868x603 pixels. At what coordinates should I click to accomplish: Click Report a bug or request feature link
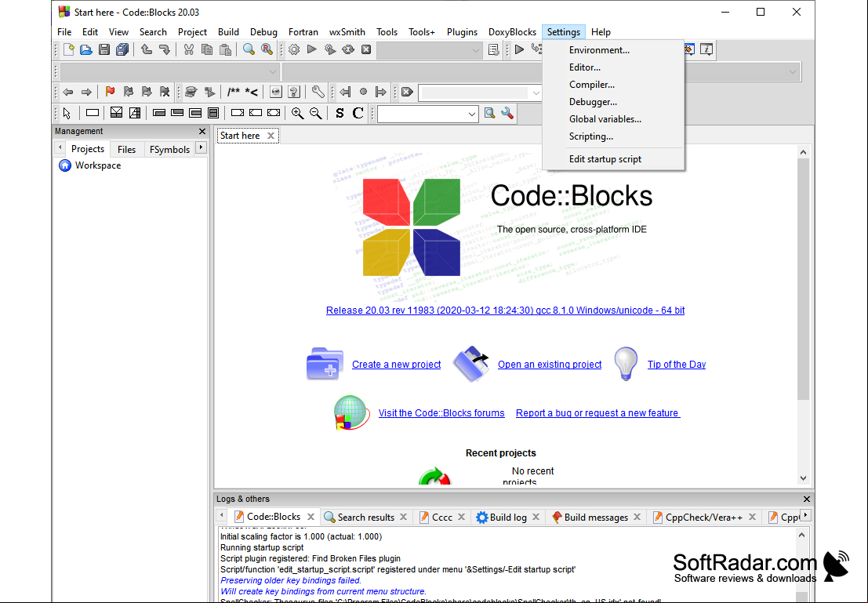coord(597,413)
